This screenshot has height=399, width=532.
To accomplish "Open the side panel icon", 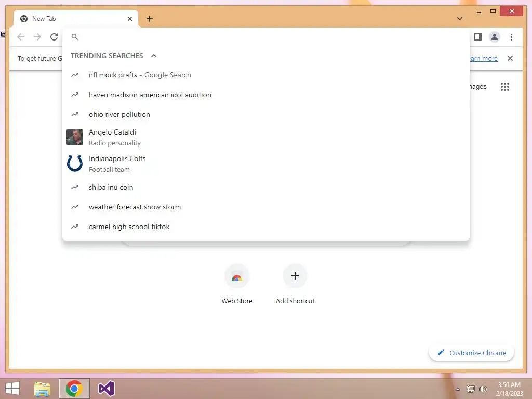I will pos(478,37).
